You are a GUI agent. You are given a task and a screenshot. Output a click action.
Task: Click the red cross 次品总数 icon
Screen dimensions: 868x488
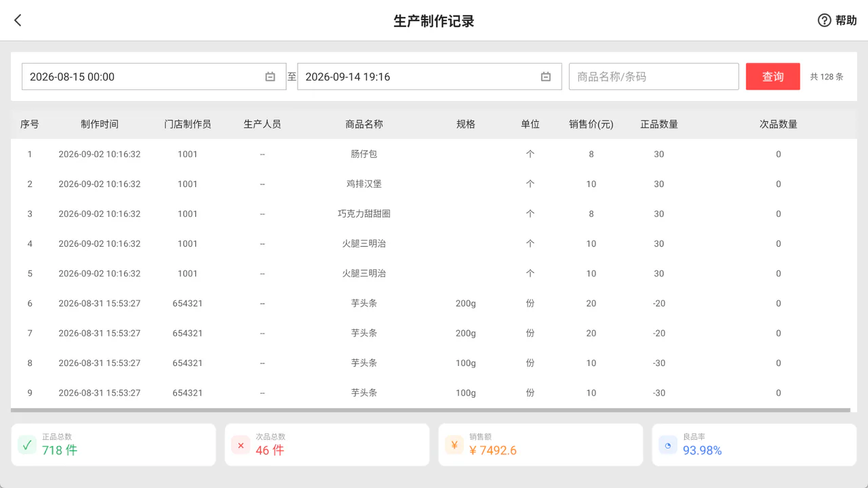(x=241, y=445)
